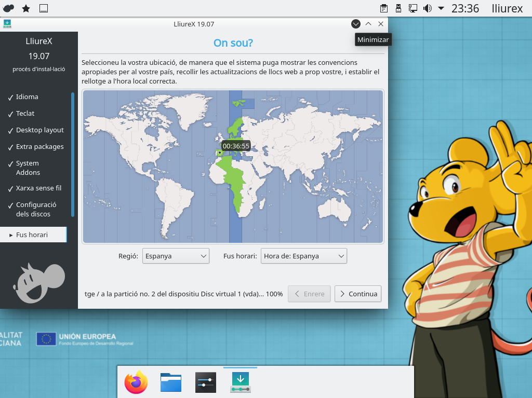Open the network connections tray icon
This screenshot has width=532, height=398.
coord(413,8)
